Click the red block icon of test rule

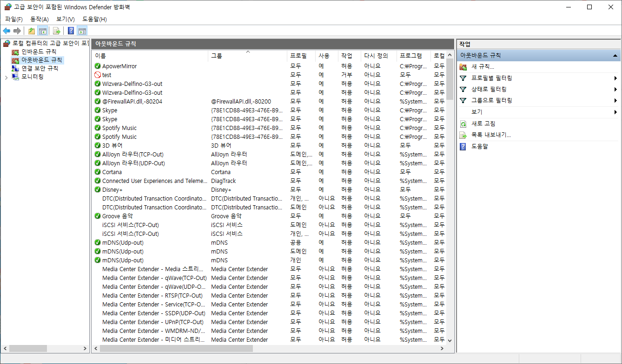click(x=98, y=75)
